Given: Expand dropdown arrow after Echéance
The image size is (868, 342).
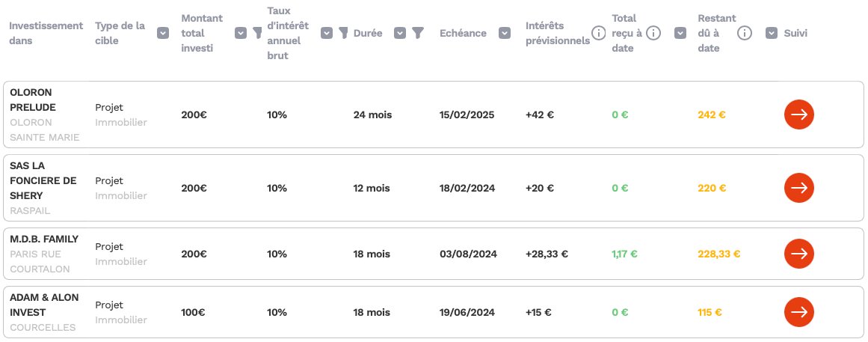Looking at the screenshot, I should click(505, 33).
